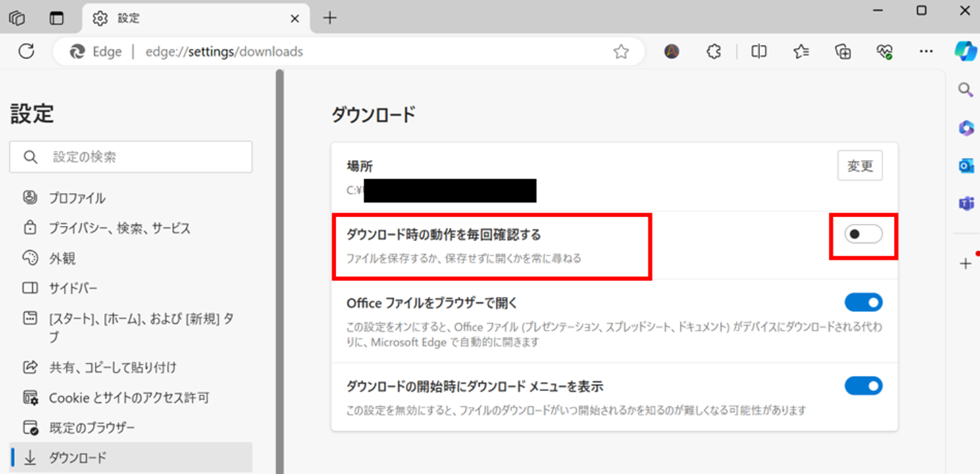Click the address bar URL edge://settings/downloads
980x474 pixels.
coord(224,51)
